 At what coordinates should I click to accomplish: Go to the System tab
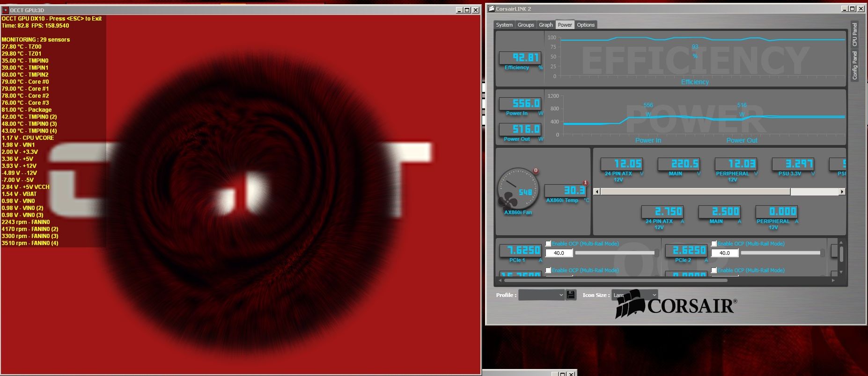tap(504, 25)
